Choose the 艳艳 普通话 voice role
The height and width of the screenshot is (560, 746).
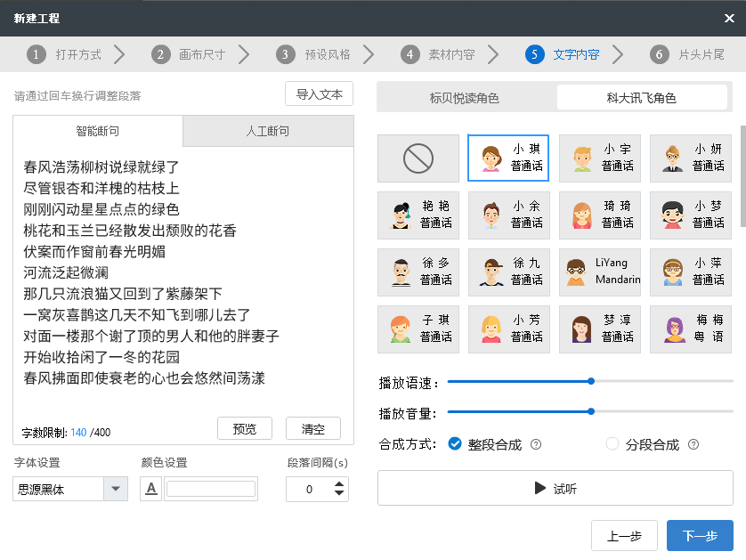point(418,215)
